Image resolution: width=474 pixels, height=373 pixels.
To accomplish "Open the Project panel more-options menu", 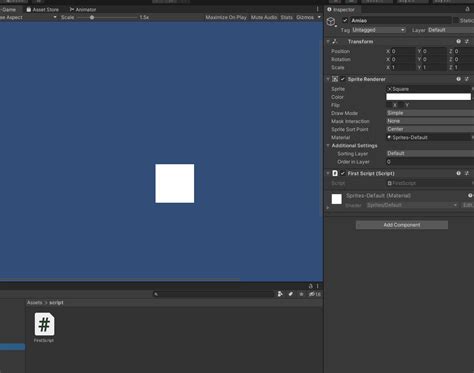I will [318, 286].
